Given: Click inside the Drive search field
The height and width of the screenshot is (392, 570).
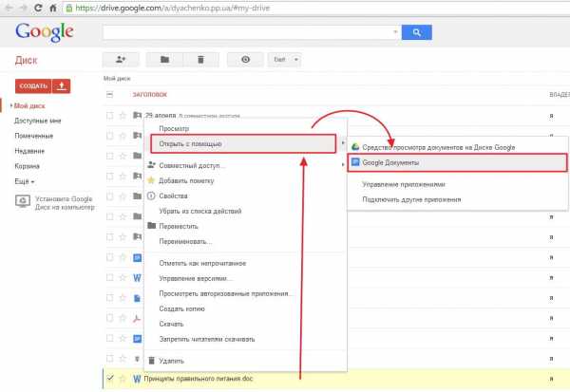Looking at the screenshot, I should 248,32.
